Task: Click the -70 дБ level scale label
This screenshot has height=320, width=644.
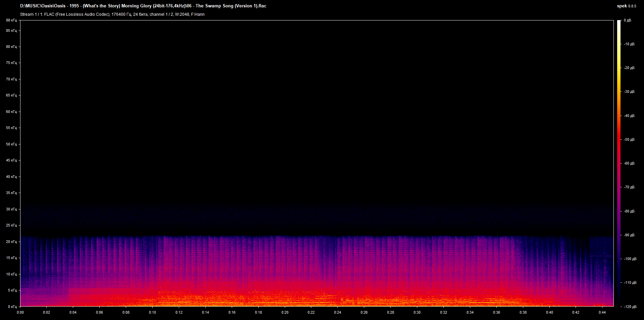Action: 629,187
